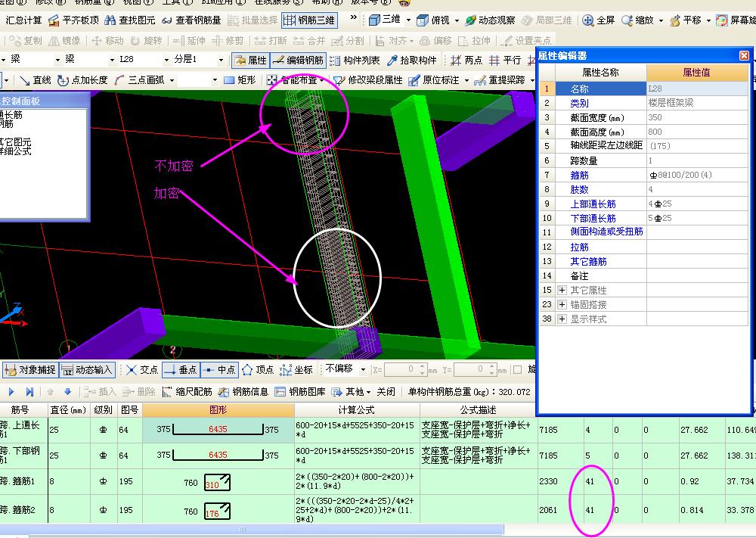Toggle 编辑钢筋 edit rebar button

pyautogui.click(x=298, y=61)
